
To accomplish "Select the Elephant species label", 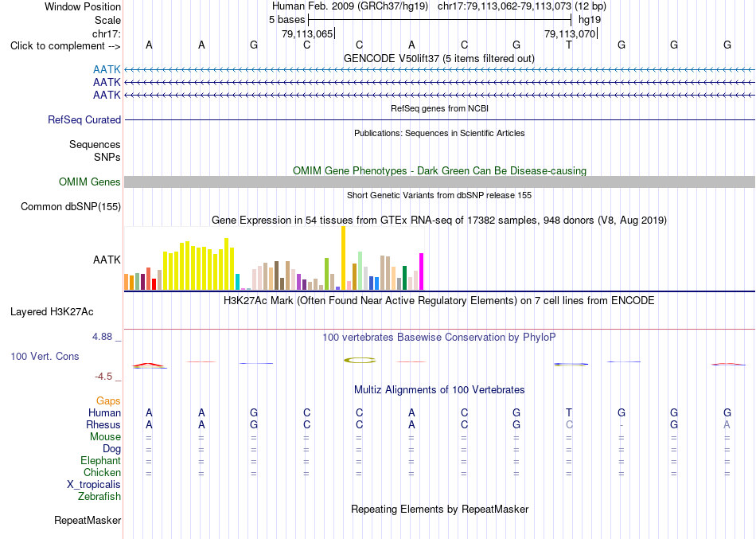I will click(100, 460).
